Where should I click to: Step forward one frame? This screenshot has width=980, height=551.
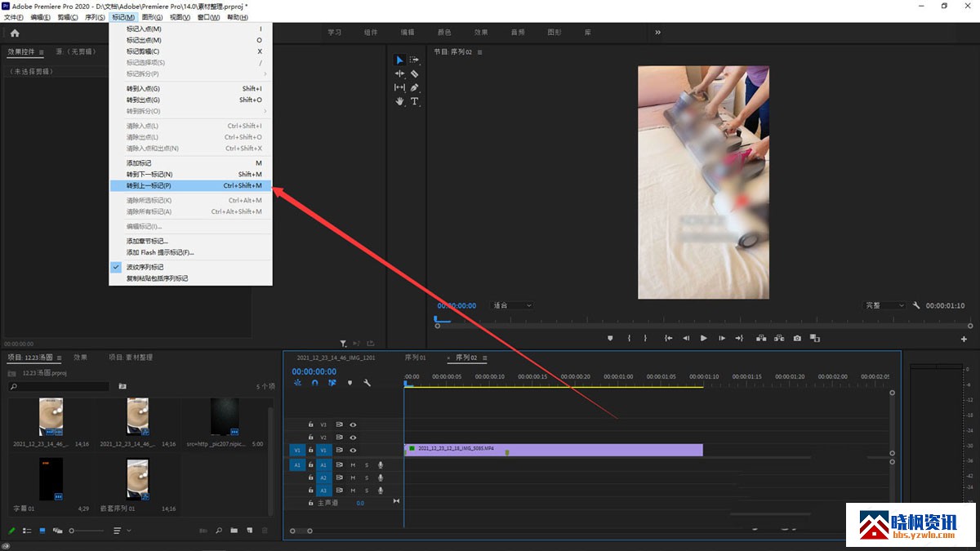pyautogui.click(x=722, y=338)
